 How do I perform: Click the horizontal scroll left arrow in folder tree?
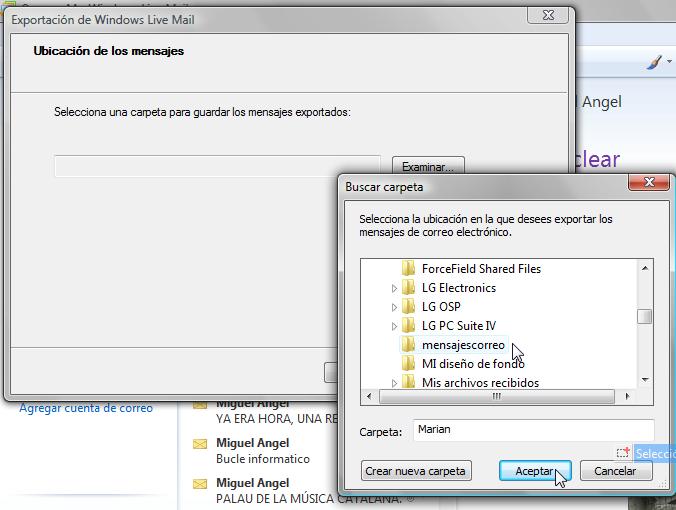tap(369, 396)
